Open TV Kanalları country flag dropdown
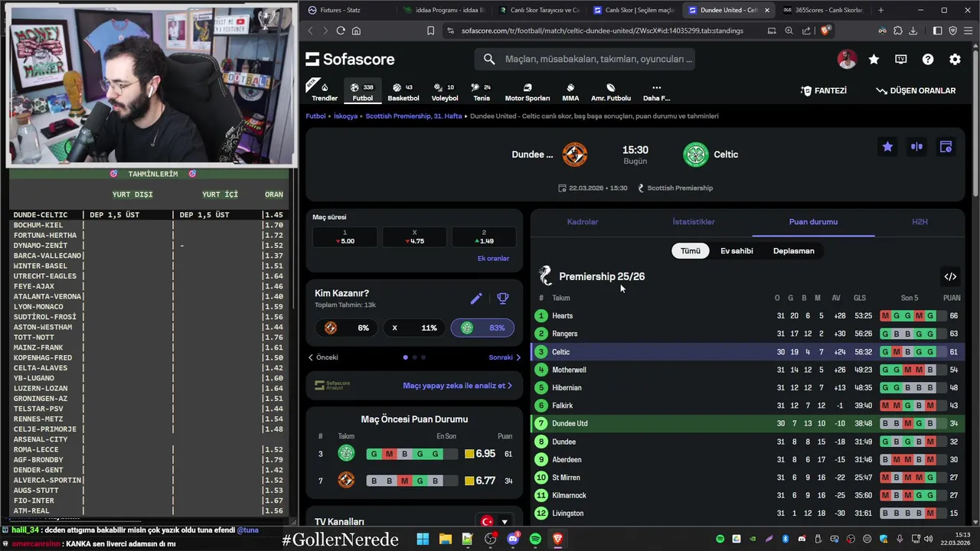Viewport: 980px width, 551px height. point(494,522)
